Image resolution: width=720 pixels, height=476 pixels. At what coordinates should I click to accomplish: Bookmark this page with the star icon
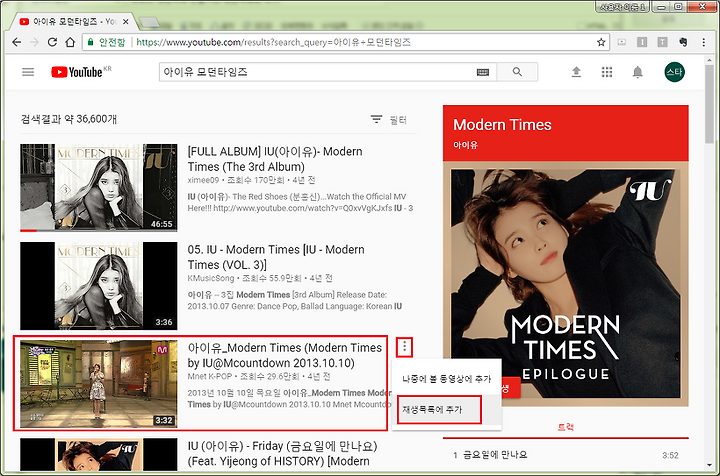[x=601, y=42]
